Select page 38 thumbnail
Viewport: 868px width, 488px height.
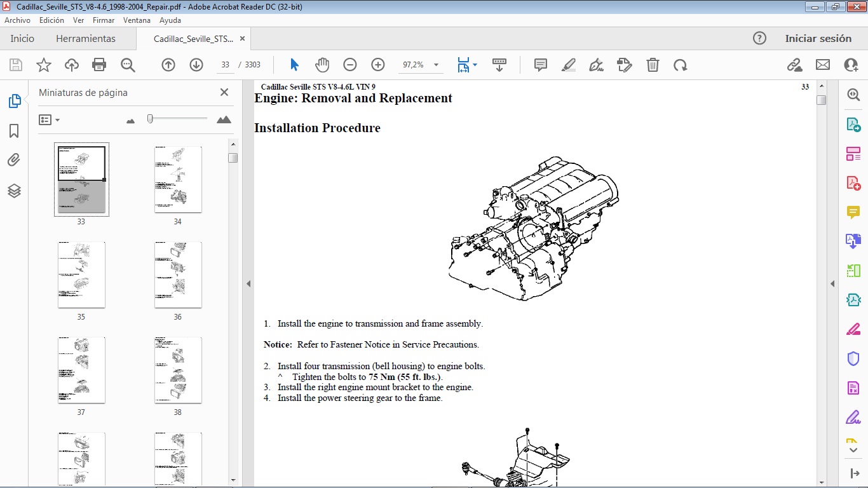coord(178,370)
